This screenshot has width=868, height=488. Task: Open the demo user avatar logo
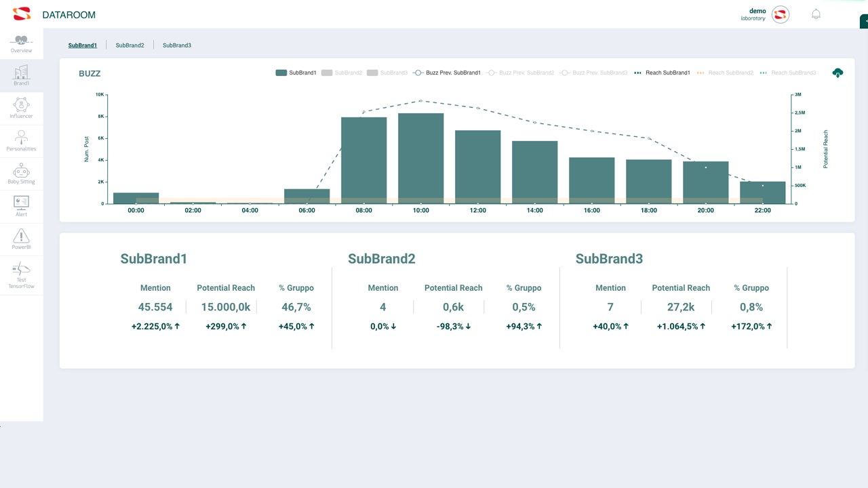[781, 14]
